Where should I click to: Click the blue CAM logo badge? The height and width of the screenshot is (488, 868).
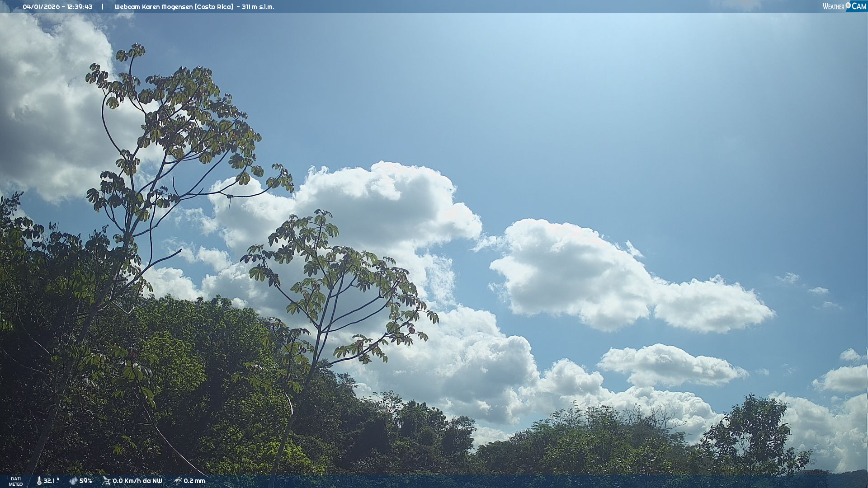(859, 6)
